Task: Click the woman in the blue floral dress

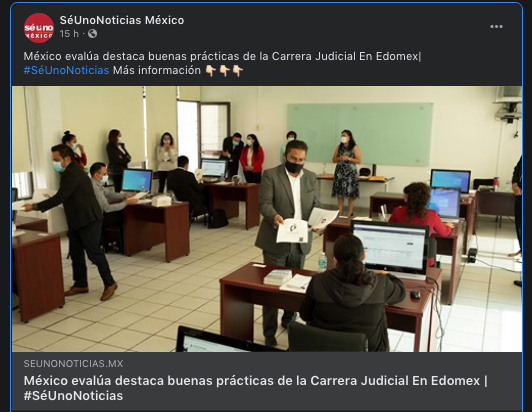Action: pos(346,172)
